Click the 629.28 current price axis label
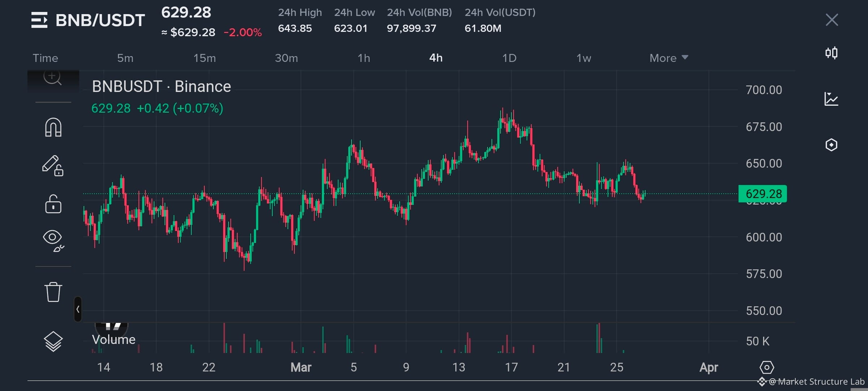The width and height of the screenshot is (868, 391). (x=762, y=194)
